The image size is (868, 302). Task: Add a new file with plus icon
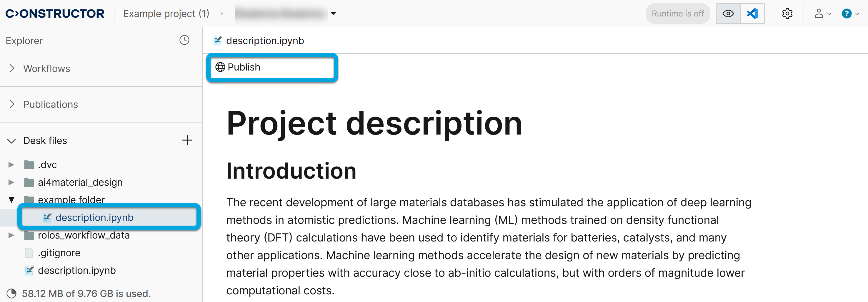tap(187, 140)
